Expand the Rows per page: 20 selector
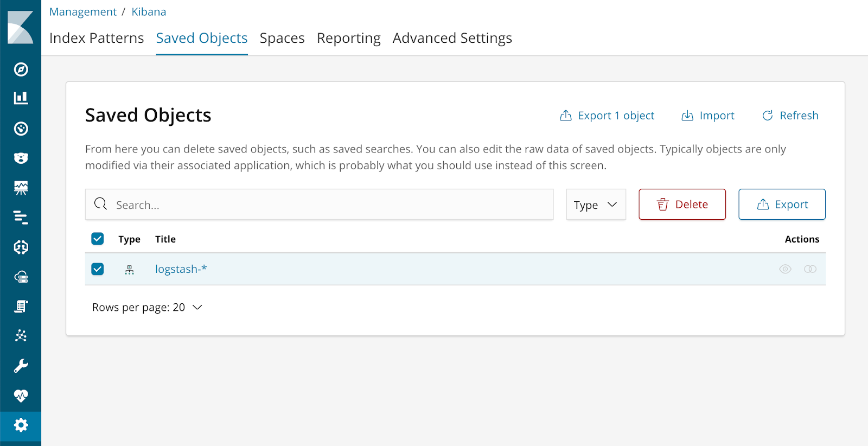 tap(147, 308)
